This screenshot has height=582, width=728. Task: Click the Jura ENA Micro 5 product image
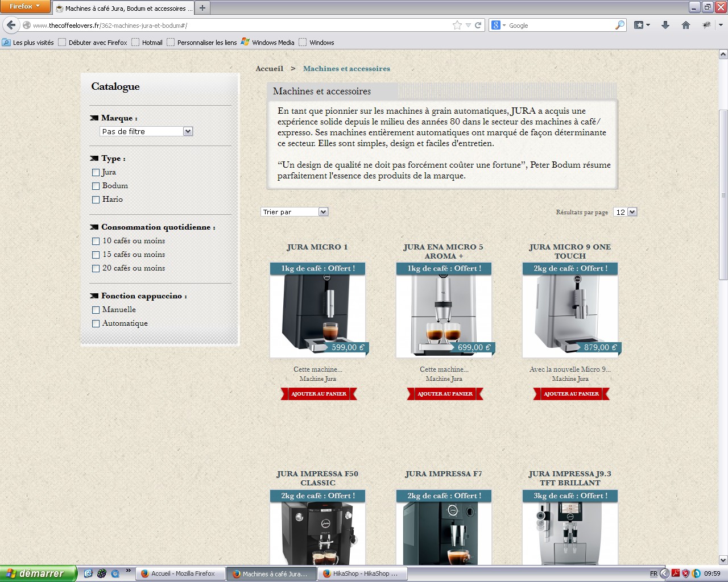[444, 311]
